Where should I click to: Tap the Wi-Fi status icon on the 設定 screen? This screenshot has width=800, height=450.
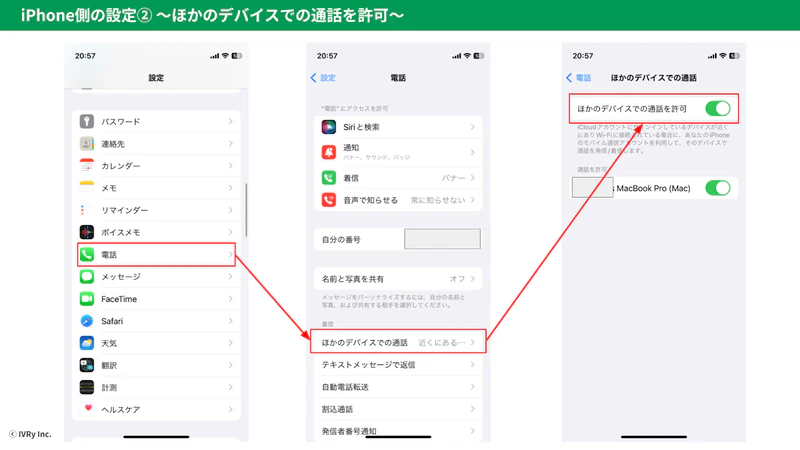coord(225,56)
